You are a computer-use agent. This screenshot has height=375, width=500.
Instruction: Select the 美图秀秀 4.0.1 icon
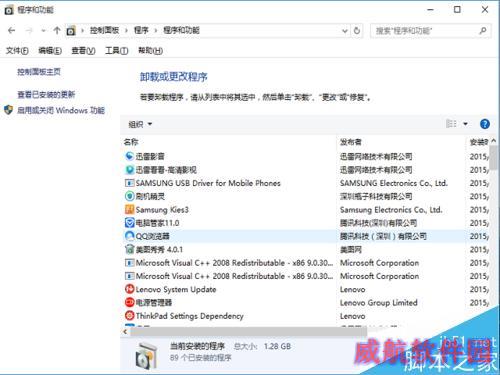(x=129, y=249)
